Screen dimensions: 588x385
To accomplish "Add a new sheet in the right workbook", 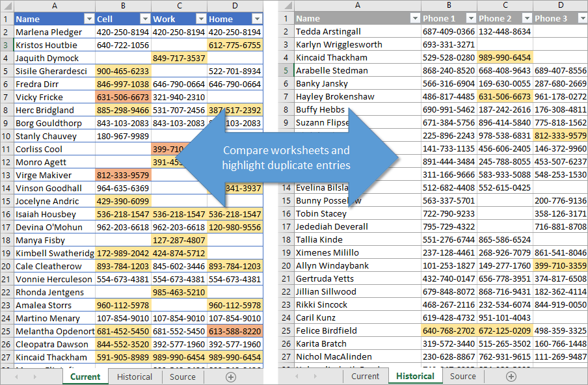I will click(511, 377).
